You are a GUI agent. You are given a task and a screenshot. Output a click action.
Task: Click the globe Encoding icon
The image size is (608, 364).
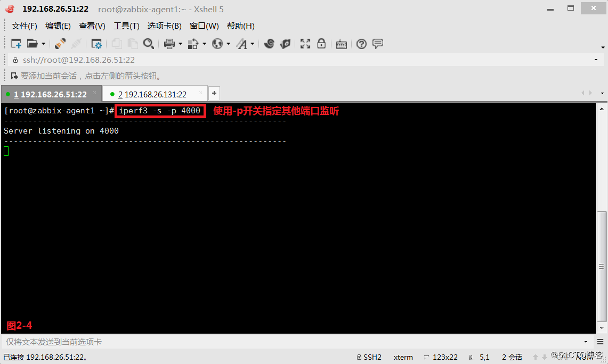click(x=217, y=44)
